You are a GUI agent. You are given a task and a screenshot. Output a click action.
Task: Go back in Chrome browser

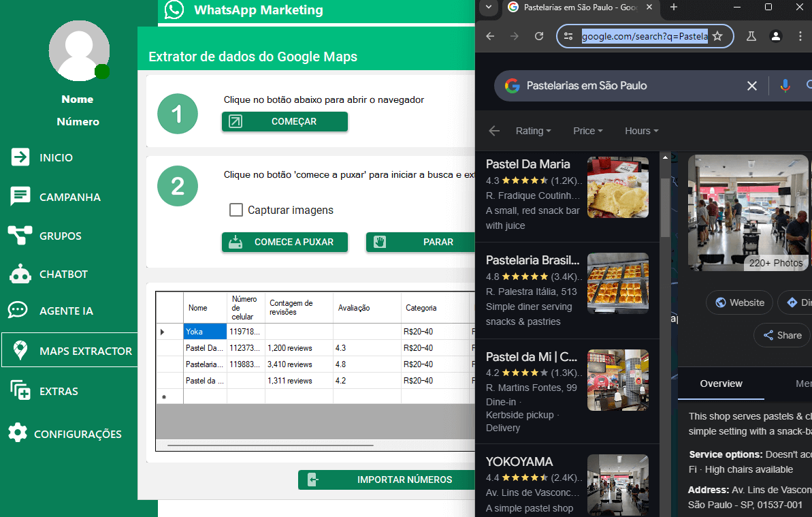tap(490, 36)
